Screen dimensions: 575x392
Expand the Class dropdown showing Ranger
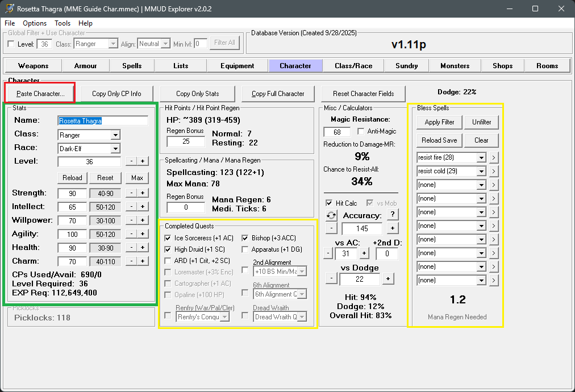115,135
